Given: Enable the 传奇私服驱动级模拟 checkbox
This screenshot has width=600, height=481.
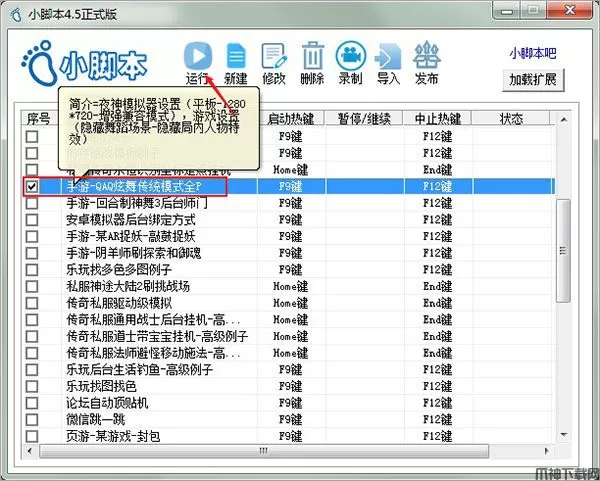Looking at the screenshot, I should click(32, 303).
